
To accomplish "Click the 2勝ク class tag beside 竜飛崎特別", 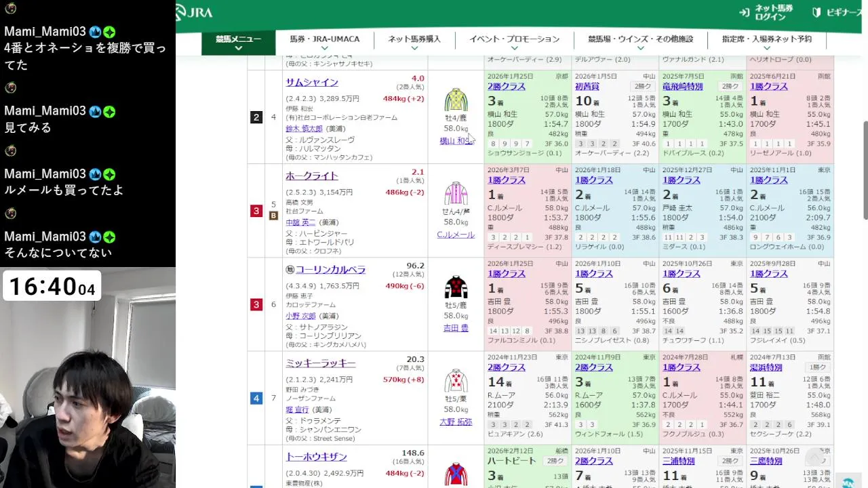I will 730,87.
